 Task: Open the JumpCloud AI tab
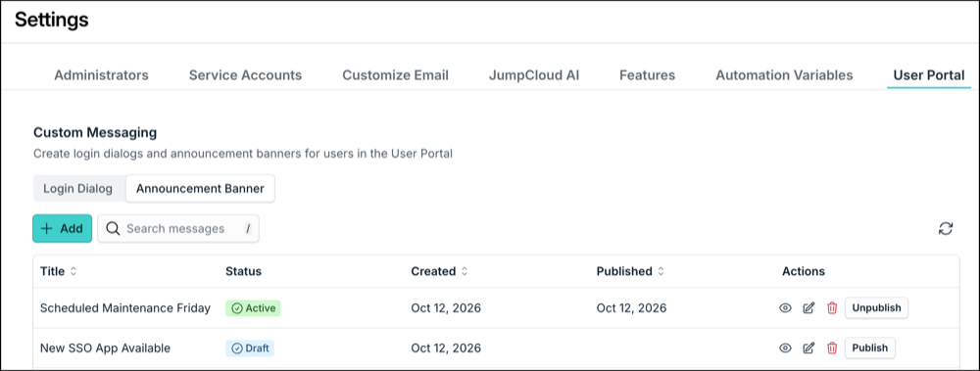tap(534, 75)
